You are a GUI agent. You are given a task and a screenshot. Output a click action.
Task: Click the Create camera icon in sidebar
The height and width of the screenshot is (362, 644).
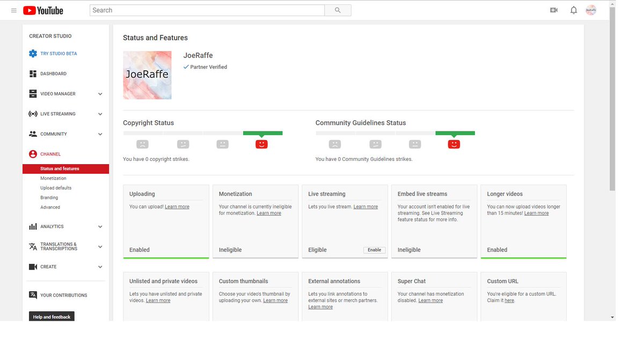[x=33, y=267]
